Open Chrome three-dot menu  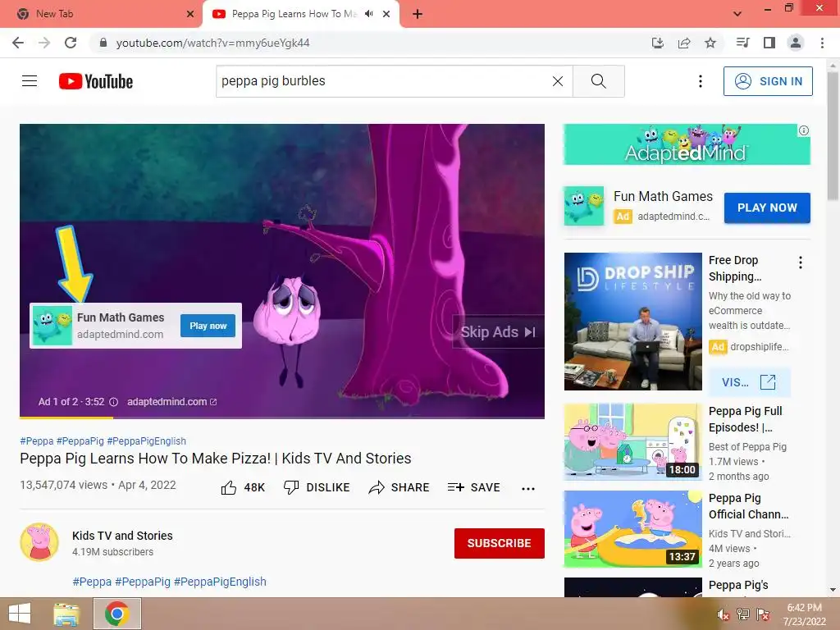(822, 43)
